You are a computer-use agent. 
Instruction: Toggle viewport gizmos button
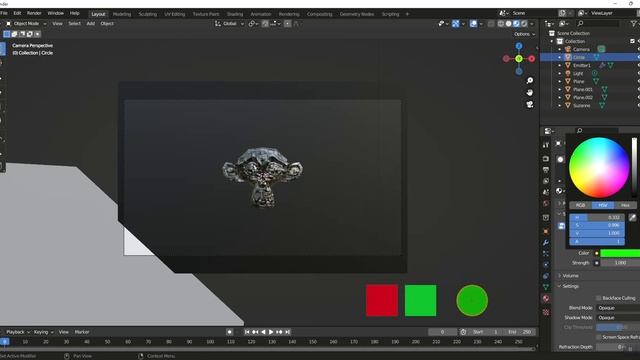click(x=456, y=24)
